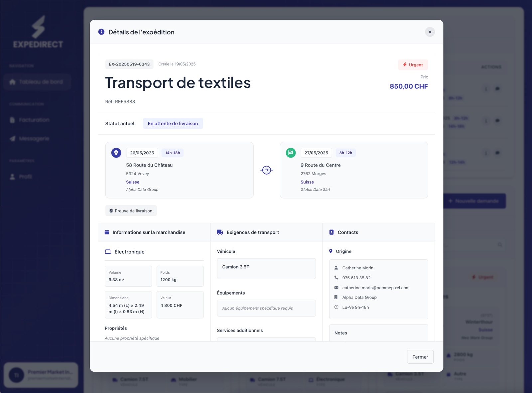
Task: Click the origin location pin icon
Action: tap(116, 153)
